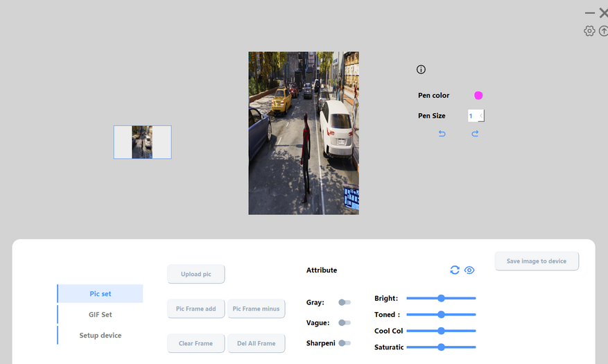Screen dimensions: 608x364
Task: Undo the last pen stroke
Action: pyautogui.click(x=442, y=134)
